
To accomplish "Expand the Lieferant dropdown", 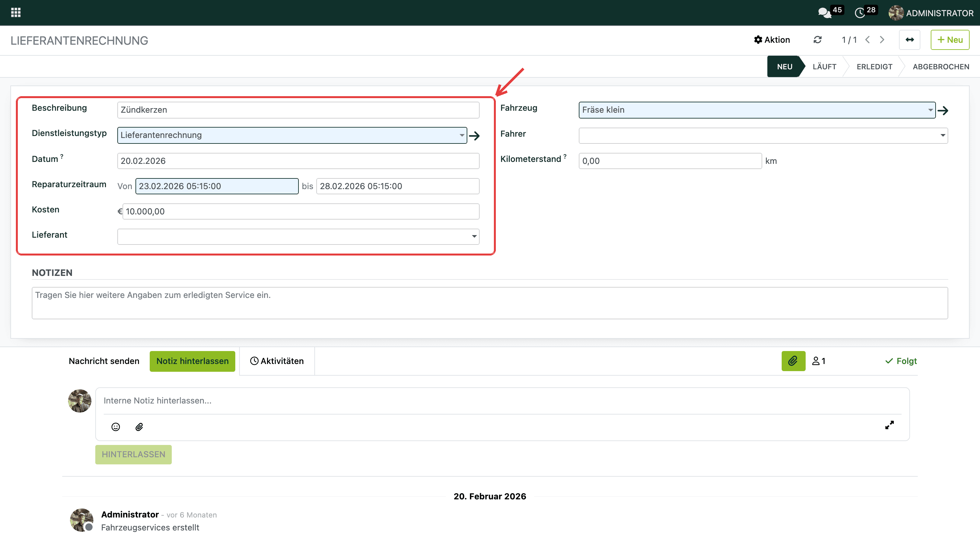I will tap(474, 237).
